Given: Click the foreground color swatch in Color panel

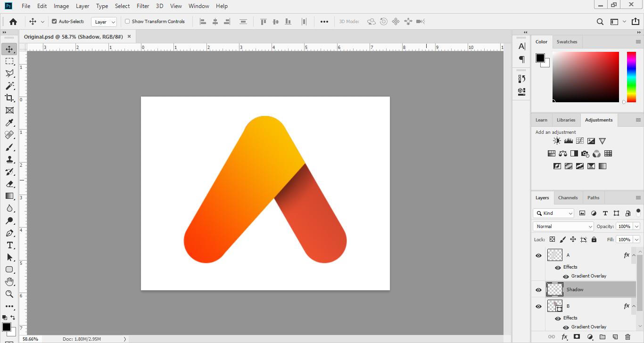Looking at the screenshot, I should pos(540,58).
